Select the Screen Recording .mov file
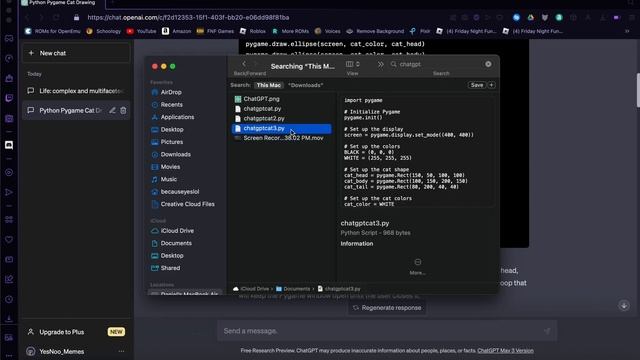640x360 pixels. [x=281, y=138]
